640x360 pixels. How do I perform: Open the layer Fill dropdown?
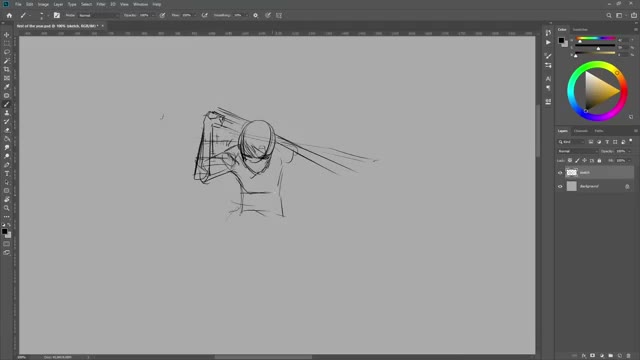pos(629,160)
